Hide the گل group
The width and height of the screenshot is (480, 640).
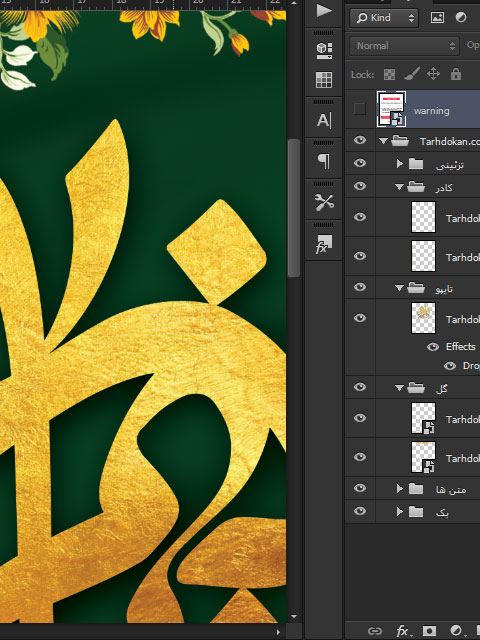click(x=360, y=387)
